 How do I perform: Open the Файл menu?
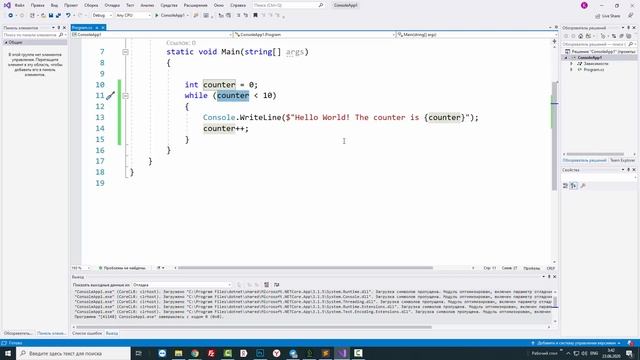click(19, 5)
